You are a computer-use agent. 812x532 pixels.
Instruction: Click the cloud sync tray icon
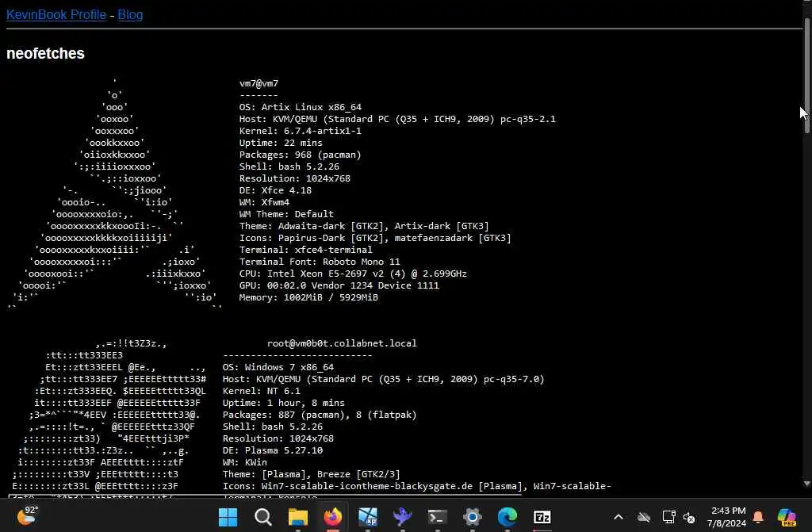[x=644, y=517]
